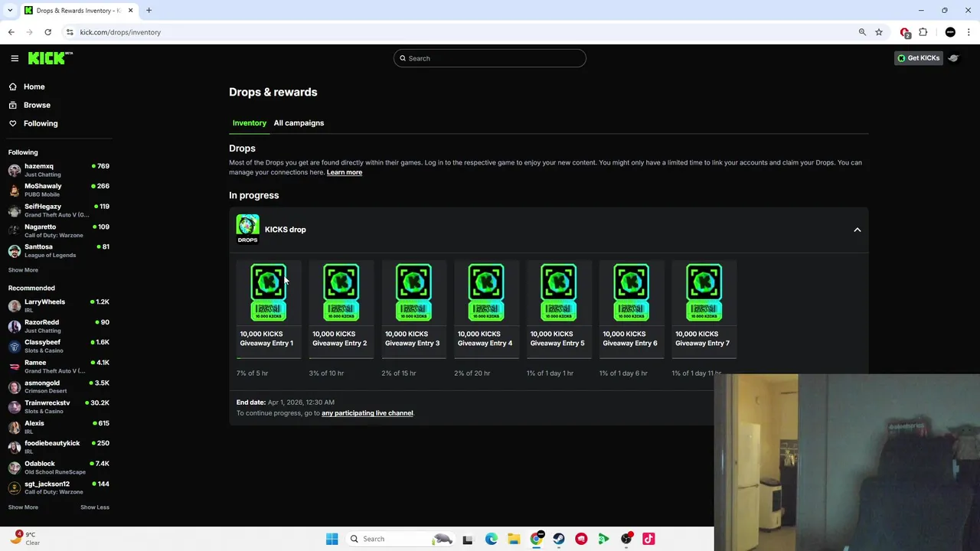Open Chrome three-dot menu
This screenshot has width=980, height=551.
coord(969,32)
